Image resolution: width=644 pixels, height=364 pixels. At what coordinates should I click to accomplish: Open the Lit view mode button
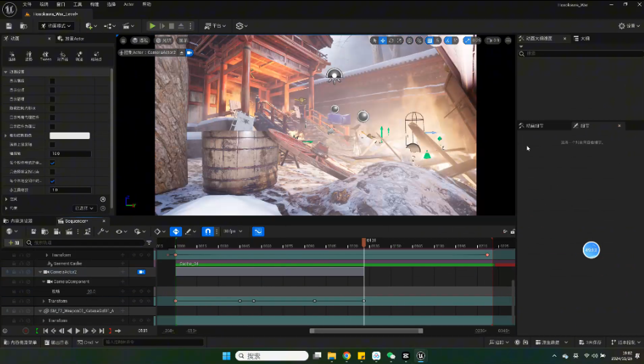(164, 40)
